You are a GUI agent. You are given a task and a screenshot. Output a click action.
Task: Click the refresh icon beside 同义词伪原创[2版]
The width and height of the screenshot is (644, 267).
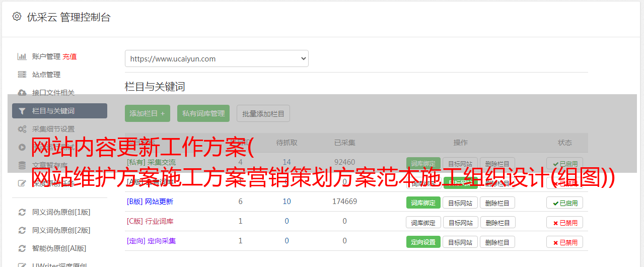(x=22, y=230)
